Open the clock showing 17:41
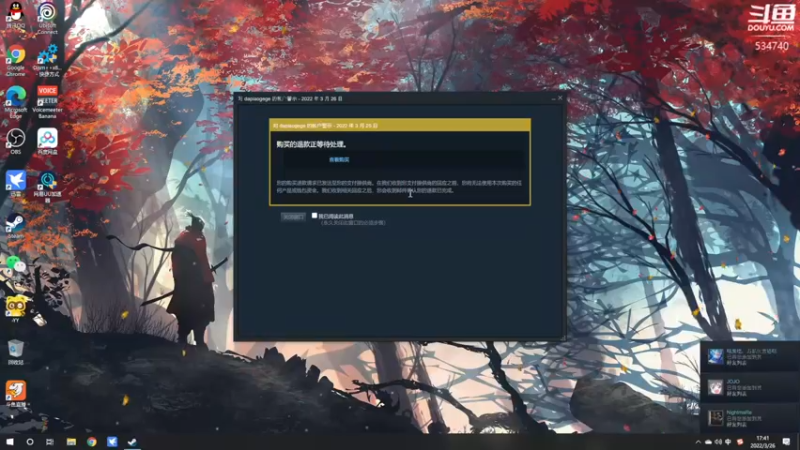The image size is (800, 450). coord(762,442)
